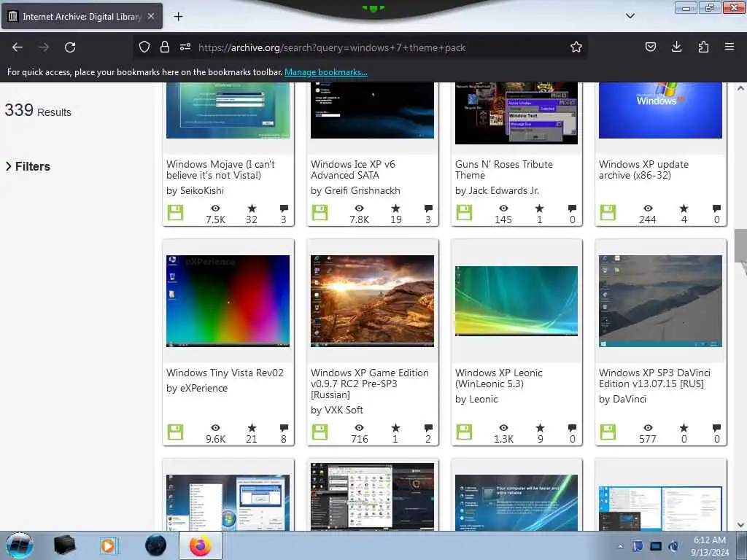This screenshot has width=747, height=560.
Task: Click reviews bubble icon on XP Game Edition card
Action: [428, 427]
